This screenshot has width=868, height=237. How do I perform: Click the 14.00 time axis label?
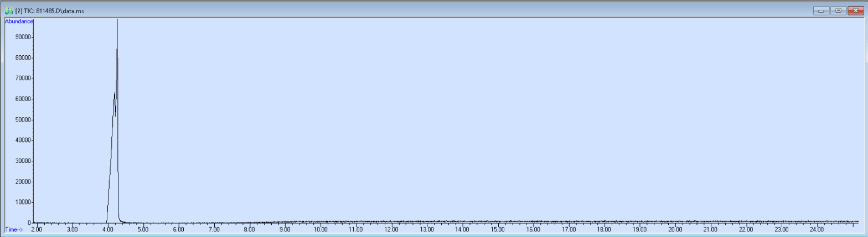coord(462,229)
